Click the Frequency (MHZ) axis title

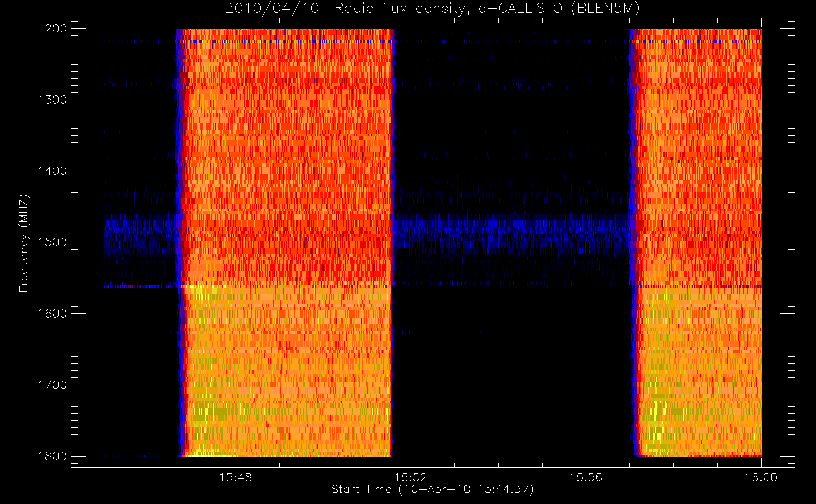click(x=24, y=242)
